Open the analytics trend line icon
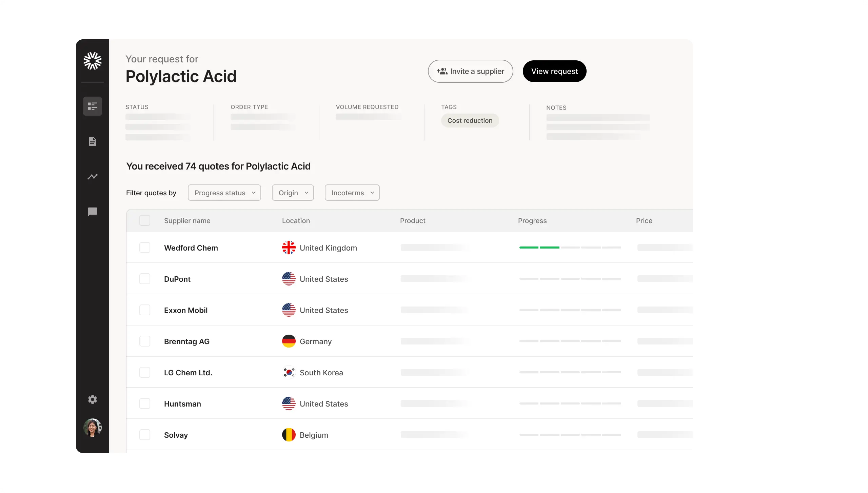The image size is (868, 493). pyautogui.click(x=92, y=177)
